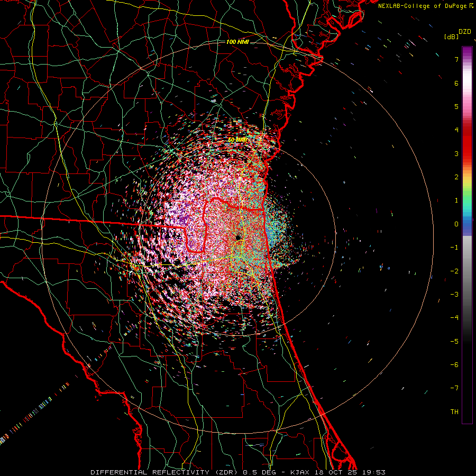
Task: Click the DZD [dB] scale title
Action: (x=458, y=34)
